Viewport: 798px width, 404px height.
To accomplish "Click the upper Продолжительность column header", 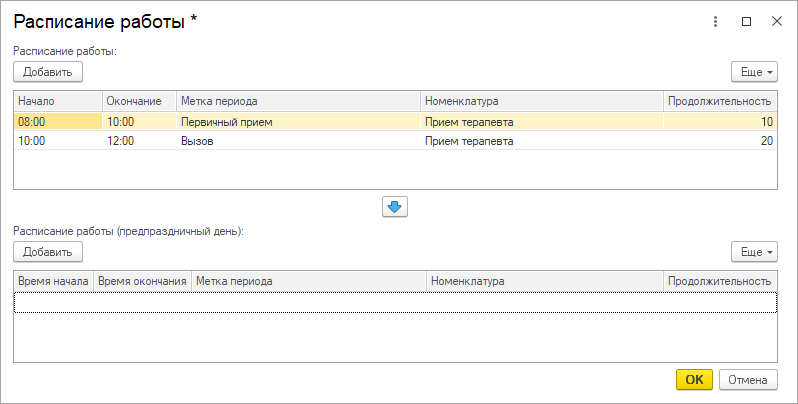I will [x=719, y=101].
